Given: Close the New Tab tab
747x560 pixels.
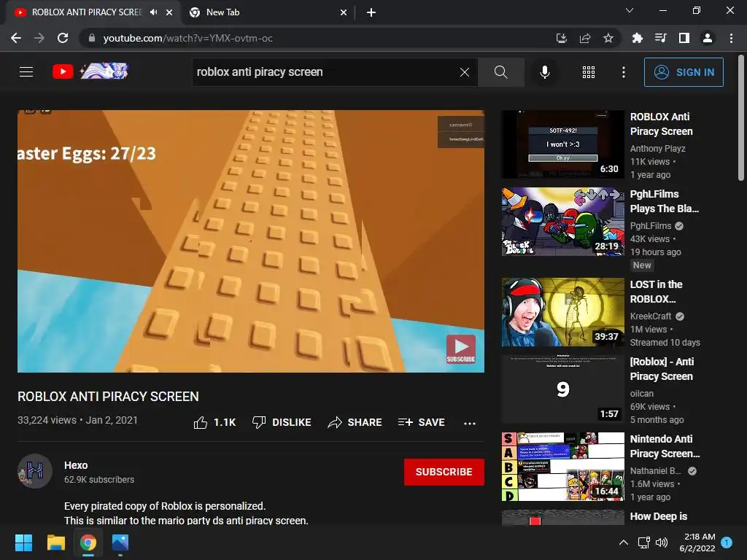Looking at the screenshot, I should click(344, 12).
